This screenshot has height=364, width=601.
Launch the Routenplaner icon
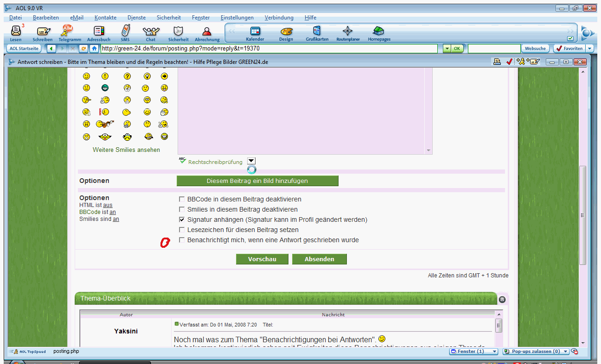point(348,32)
